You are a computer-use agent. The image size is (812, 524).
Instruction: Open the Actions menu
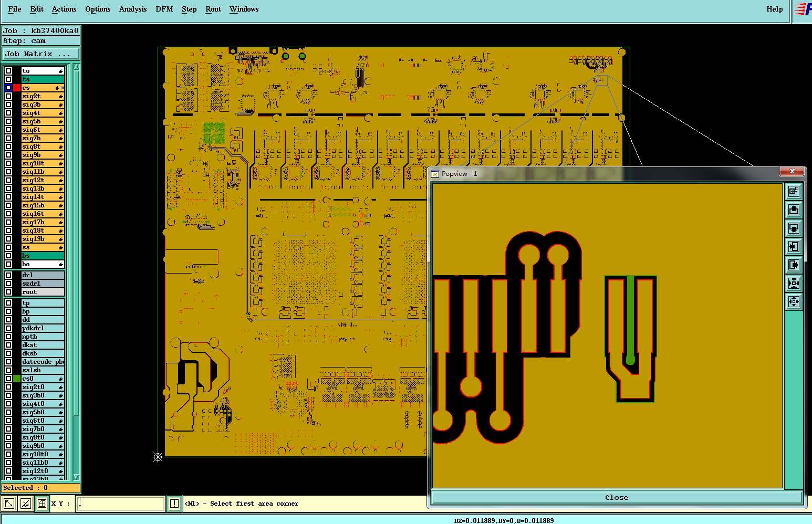click(64, 9)
